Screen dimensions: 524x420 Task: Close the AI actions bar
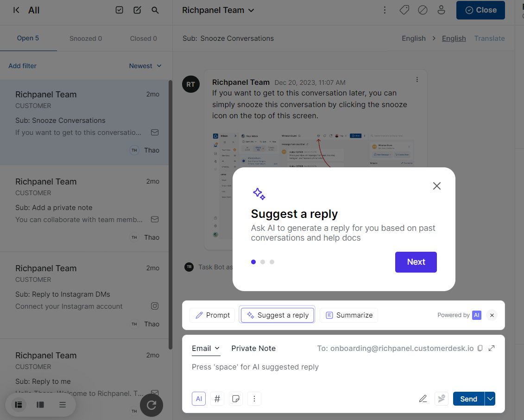point(492,315)
